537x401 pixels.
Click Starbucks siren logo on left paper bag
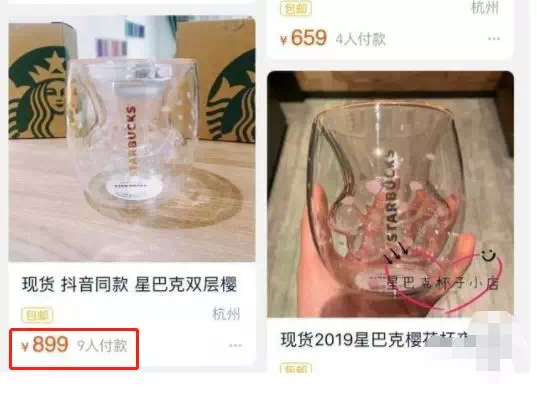coord(37,94)
